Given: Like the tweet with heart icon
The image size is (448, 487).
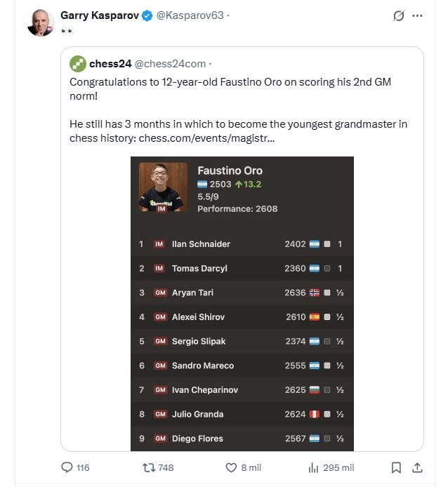Looking at the screenshot, I should point(231,467).
